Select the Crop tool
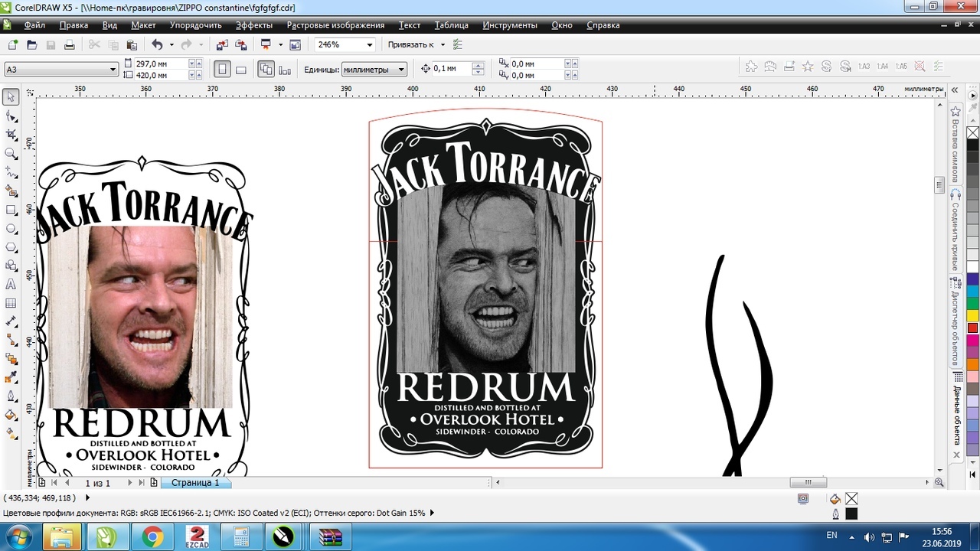Viewport: 980px width, 551px height. [x=11, y=135]
